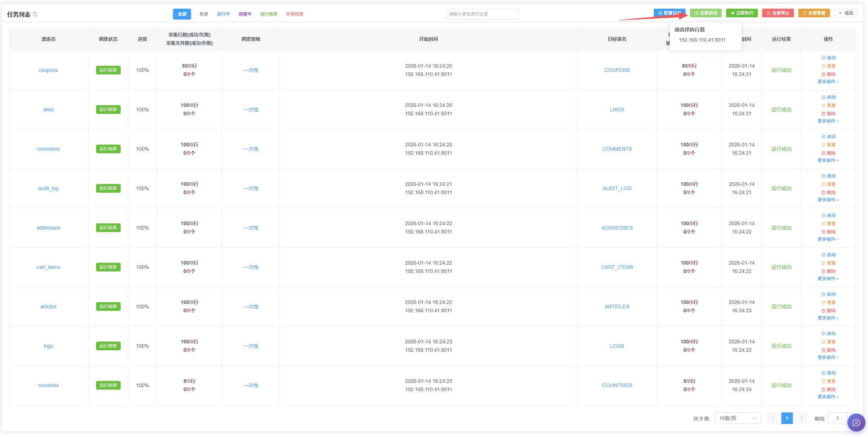Open the 一次性 strategy link for likes
This screenshot has height=437, width=868.
251,110
